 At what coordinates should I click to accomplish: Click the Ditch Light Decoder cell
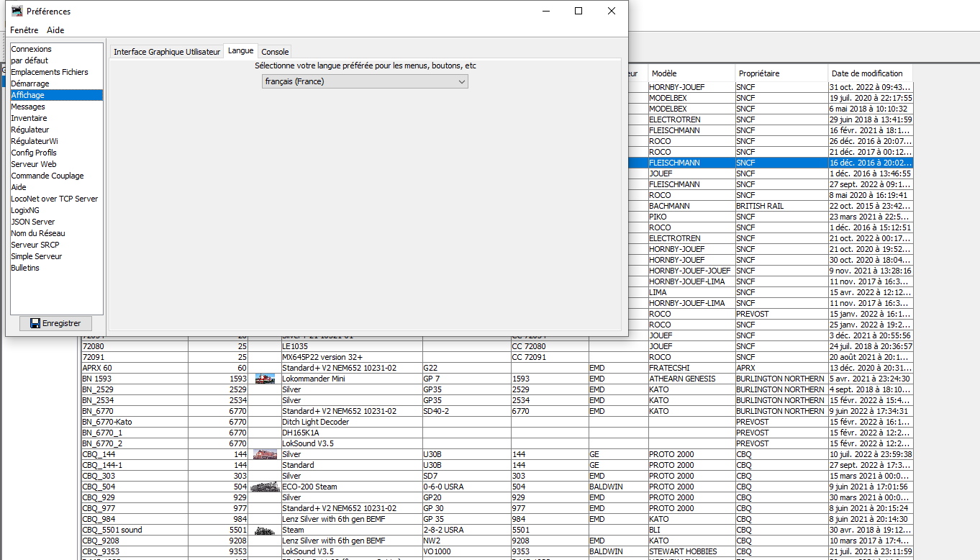pyautogui.click(x=351, y=422)
